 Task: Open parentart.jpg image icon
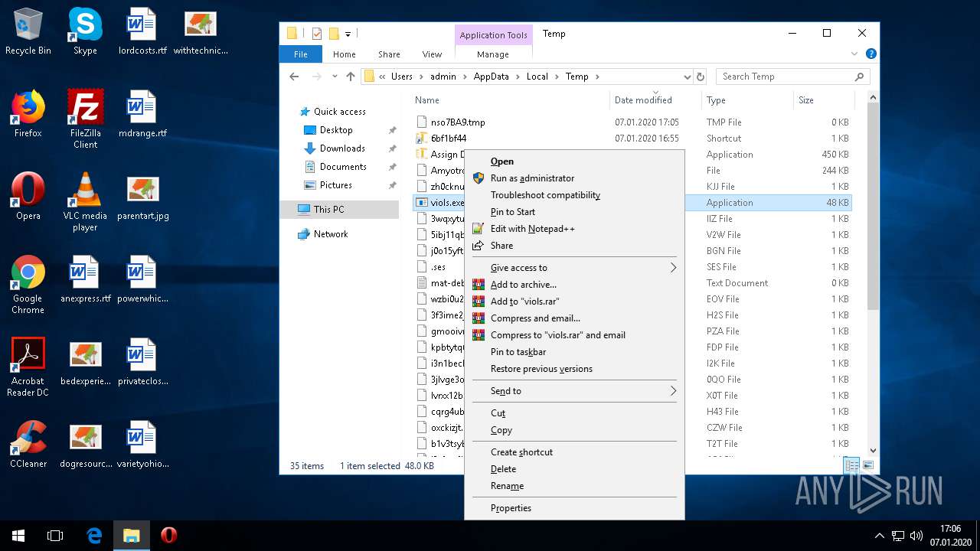(x=142, y=197)
